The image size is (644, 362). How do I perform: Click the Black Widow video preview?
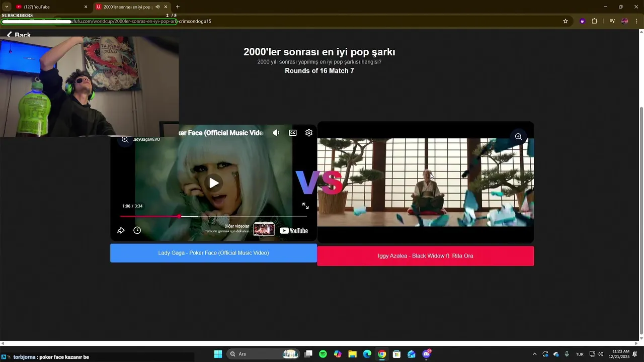pyautogui.click(x=425, y=182)
